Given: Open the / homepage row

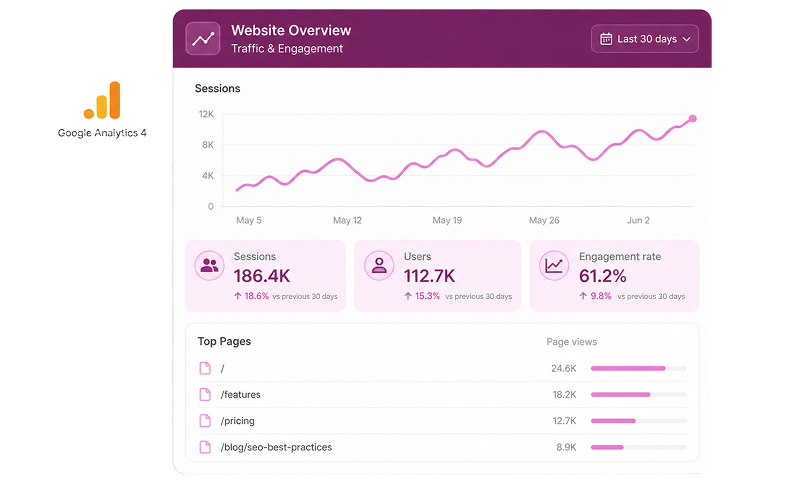Looking at the screenshot, I should [442, 368].
